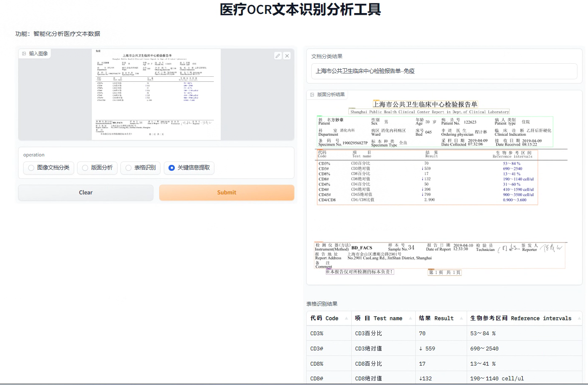This screenshot has height=385, width=588.
Task: Click the edit pencil icon on input image
Action: coord(278,56)
